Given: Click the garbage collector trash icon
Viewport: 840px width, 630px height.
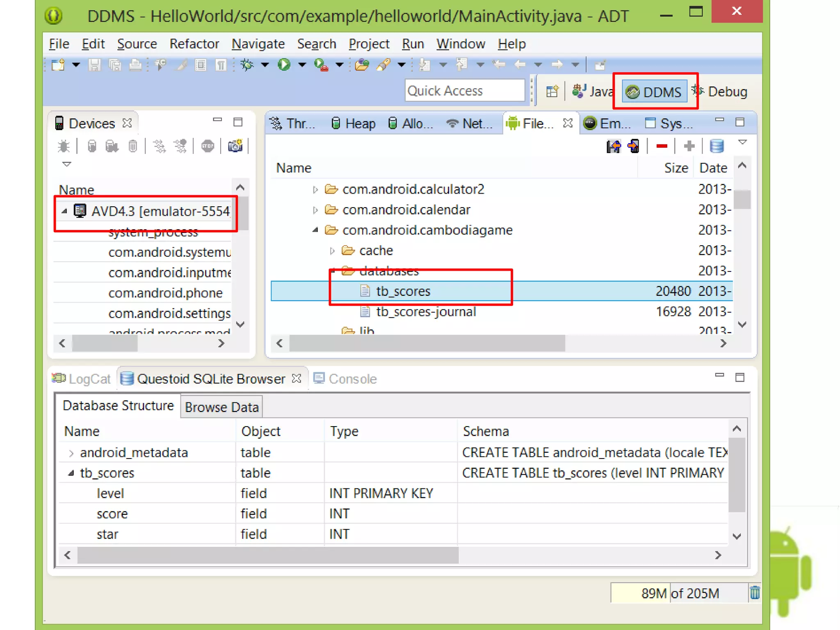Looking at the screenshot, I should tap(754, 593).
